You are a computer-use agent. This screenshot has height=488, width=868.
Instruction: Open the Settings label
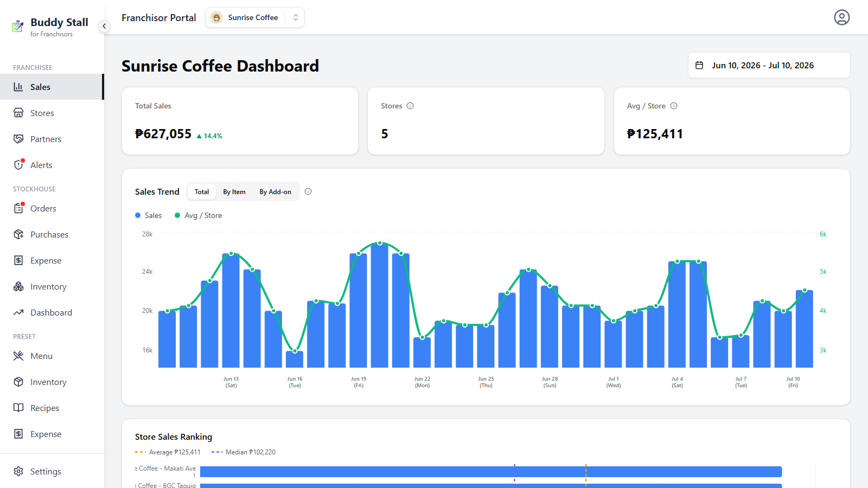[x=46, y=471]
